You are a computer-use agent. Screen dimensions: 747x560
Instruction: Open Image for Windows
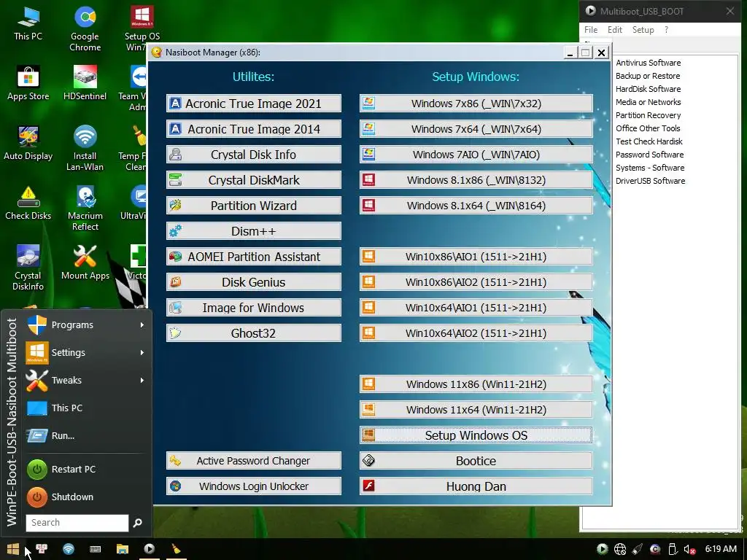point(253,308)
